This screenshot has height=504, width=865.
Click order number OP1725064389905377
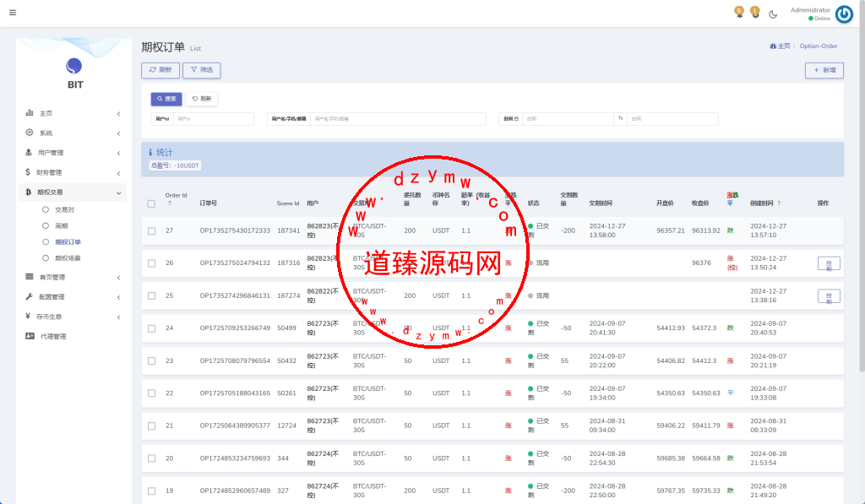[235, 425]
